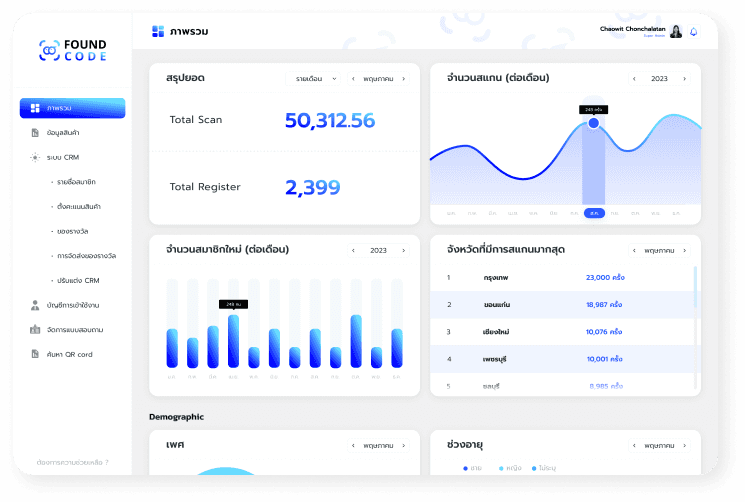The image size is (745, 502).
Task: Go to previous month in เพศ card
Action: click(x=353, y=445)
